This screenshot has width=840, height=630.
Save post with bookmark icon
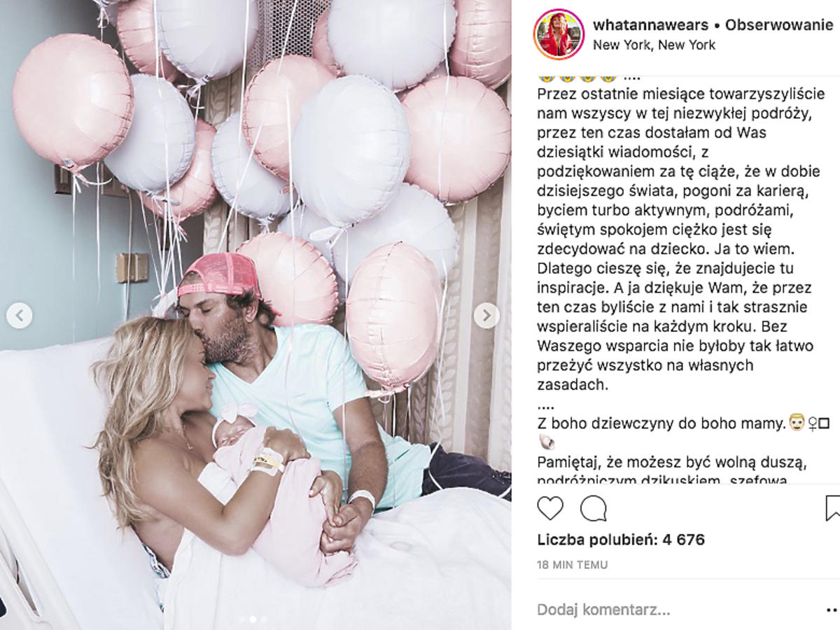coord(832,508)
